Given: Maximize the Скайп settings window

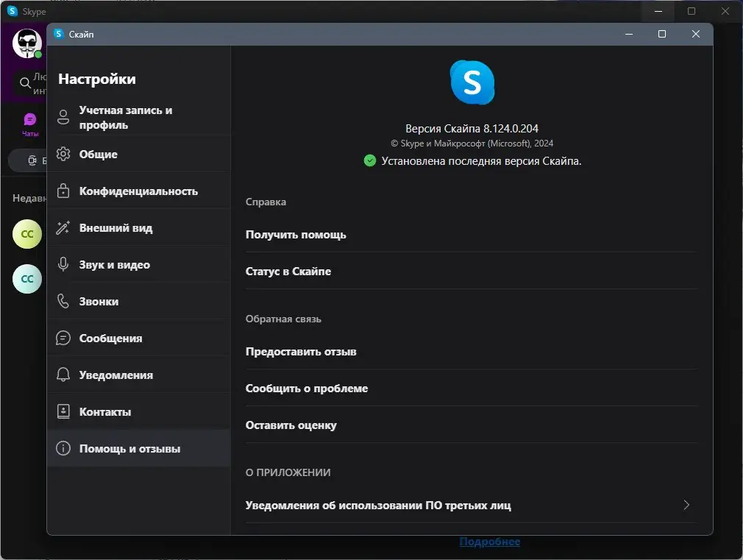Looking at the screenshot, I should (x=662, y=34).
